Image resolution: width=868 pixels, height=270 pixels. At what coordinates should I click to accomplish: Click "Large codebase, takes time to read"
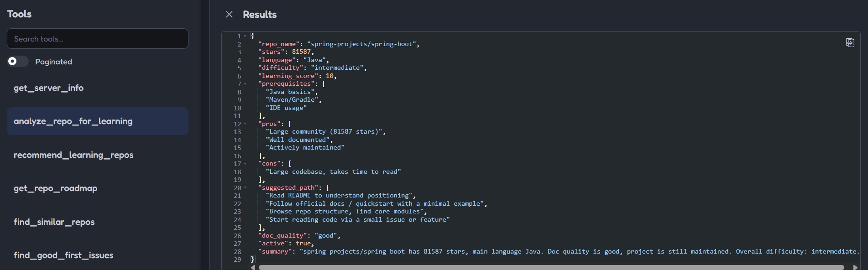tap(333, 172)
